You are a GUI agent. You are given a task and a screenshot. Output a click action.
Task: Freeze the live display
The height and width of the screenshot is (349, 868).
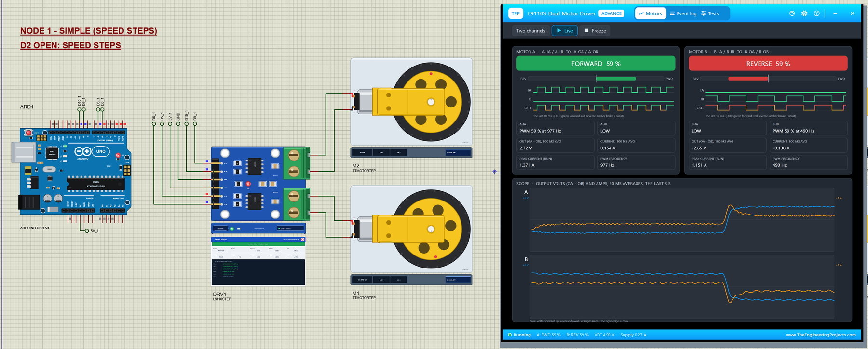tap(595, 31)
